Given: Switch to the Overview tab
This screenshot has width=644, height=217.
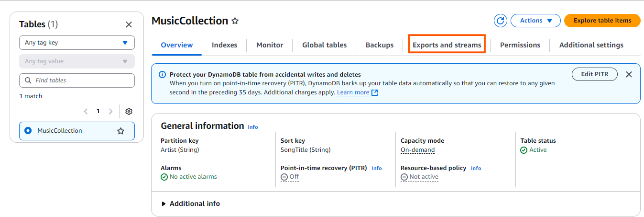Looking at the screenshot, I should tap(177, 45).
